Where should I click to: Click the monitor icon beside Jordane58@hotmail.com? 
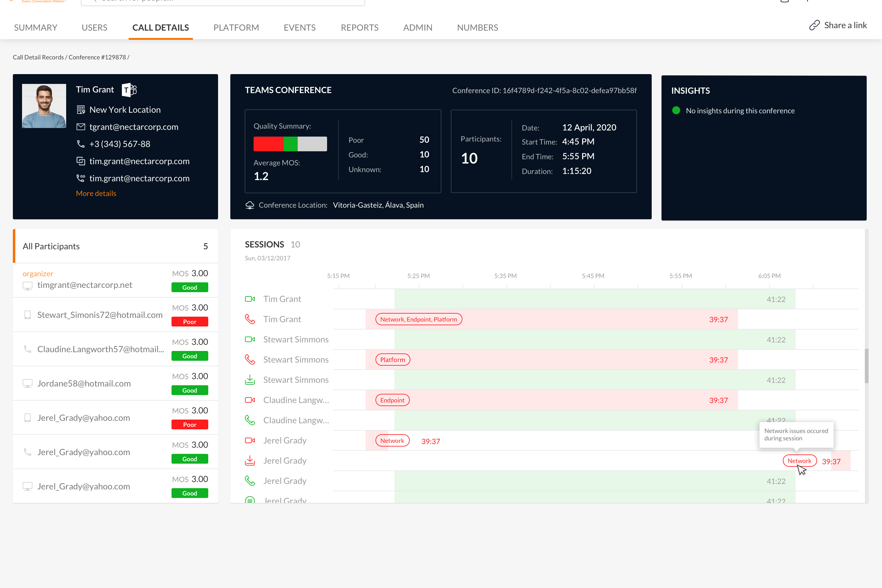pyautogui.click(x=27, y=384)
